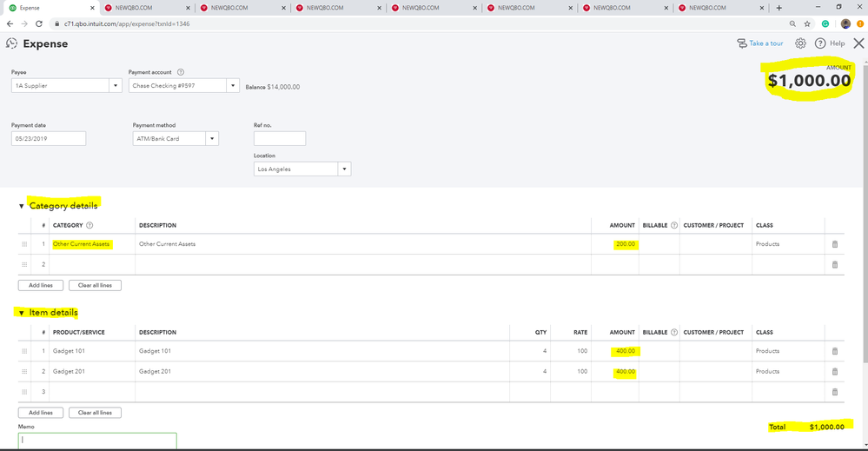Click Billable help icon in Category table
This screenshot has width=868, height=451.
pos(674,225)
